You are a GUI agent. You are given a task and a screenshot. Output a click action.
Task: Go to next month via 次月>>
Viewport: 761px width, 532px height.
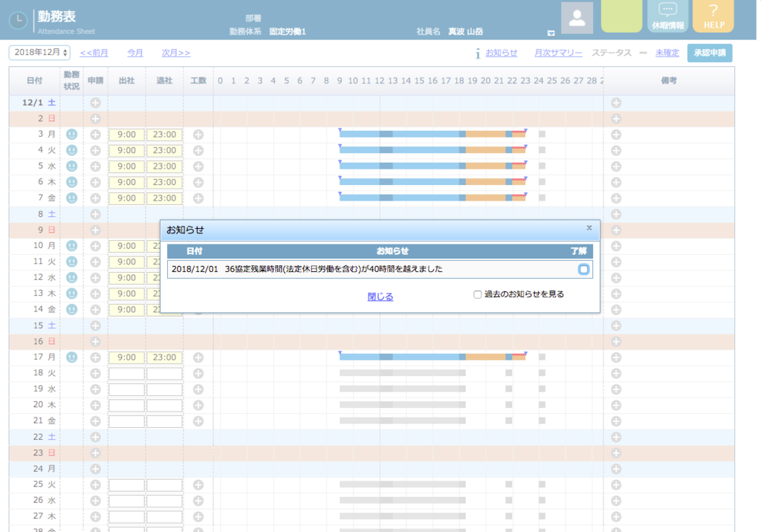pyautogui.click(x=175, y=53)
